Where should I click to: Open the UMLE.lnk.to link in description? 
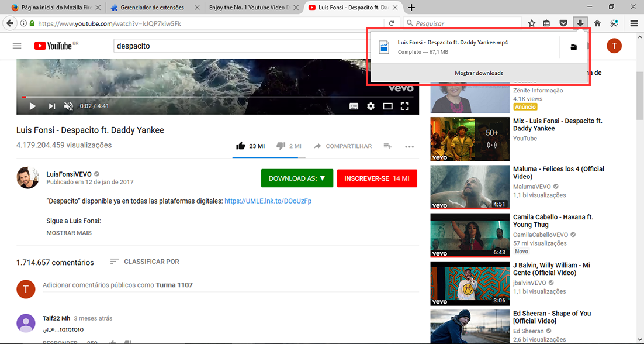click(268, 201)
